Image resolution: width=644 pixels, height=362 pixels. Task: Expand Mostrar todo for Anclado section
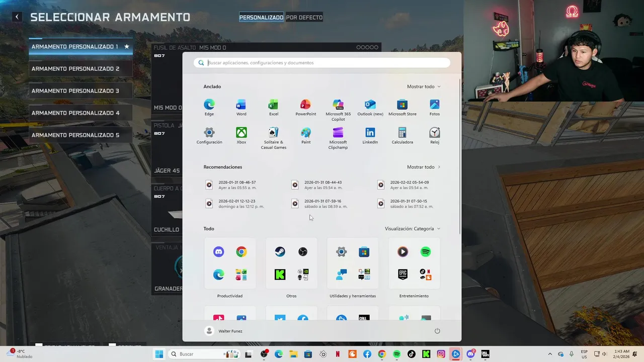(x=424, y=86)
